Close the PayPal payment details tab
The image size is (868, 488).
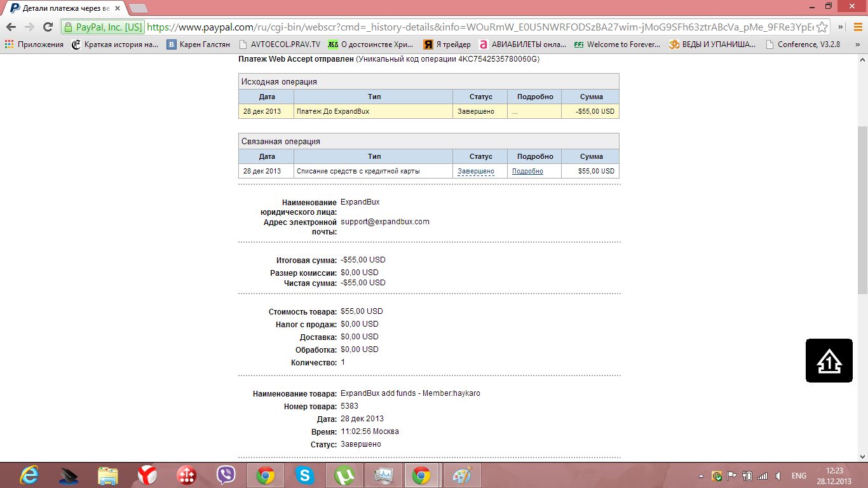pyautogui.click(x=118, y=9)
